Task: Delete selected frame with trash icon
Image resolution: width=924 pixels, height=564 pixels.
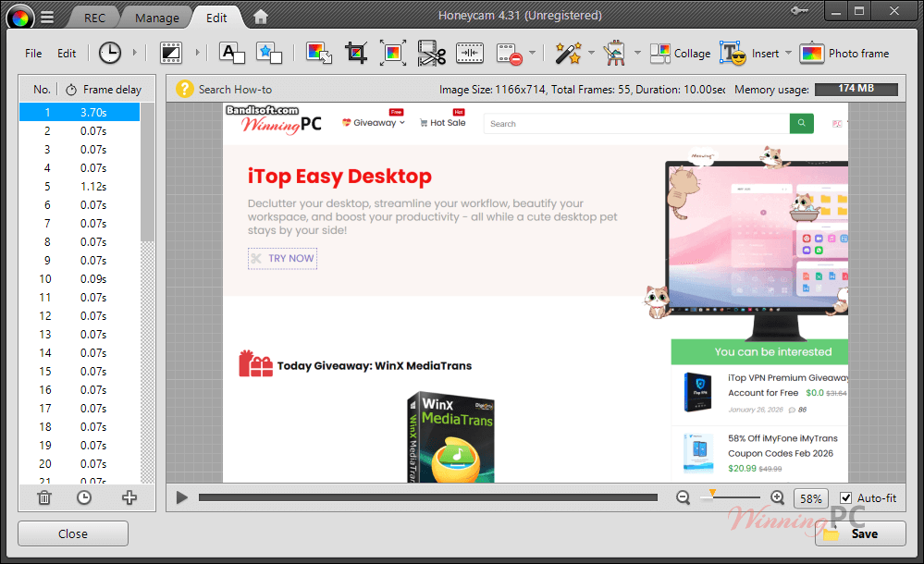Action: click(x=44, y=497)
